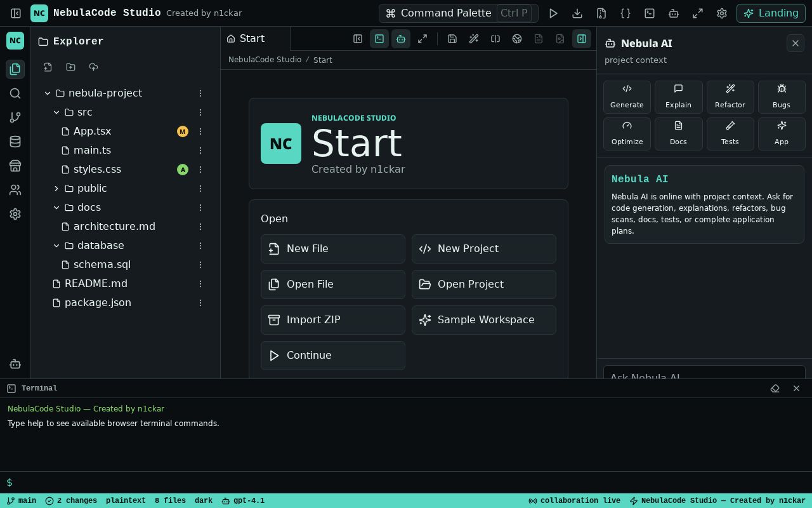
Task: Select the Bugs AI action
Action: click(782, 97)
